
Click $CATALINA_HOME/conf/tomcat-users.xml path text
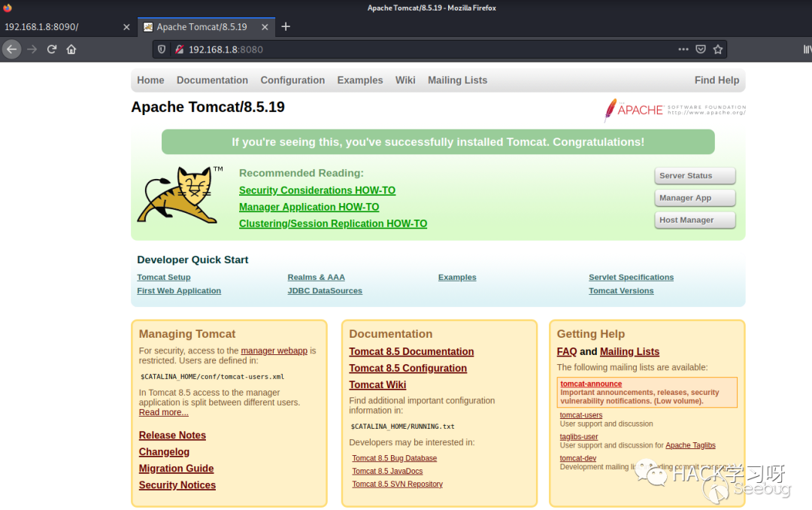pyautogui.click(x=212, y=377)
